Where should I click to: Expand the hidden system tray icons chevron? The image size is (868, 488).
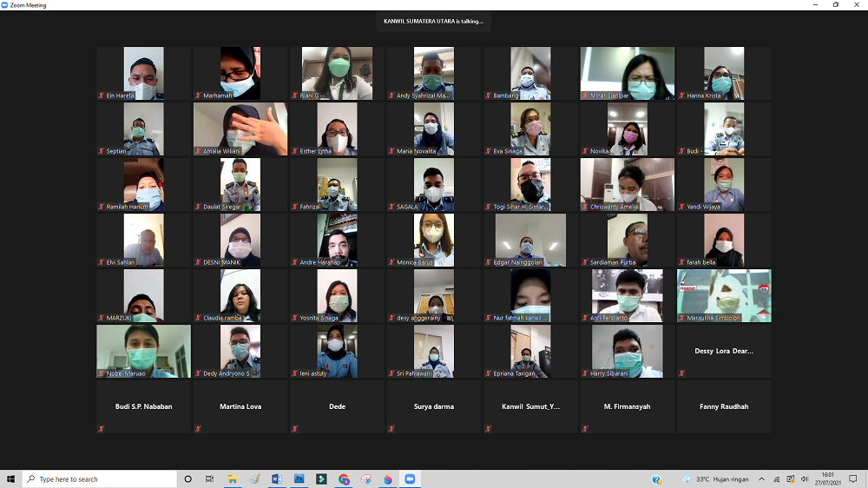coord(762,479)
